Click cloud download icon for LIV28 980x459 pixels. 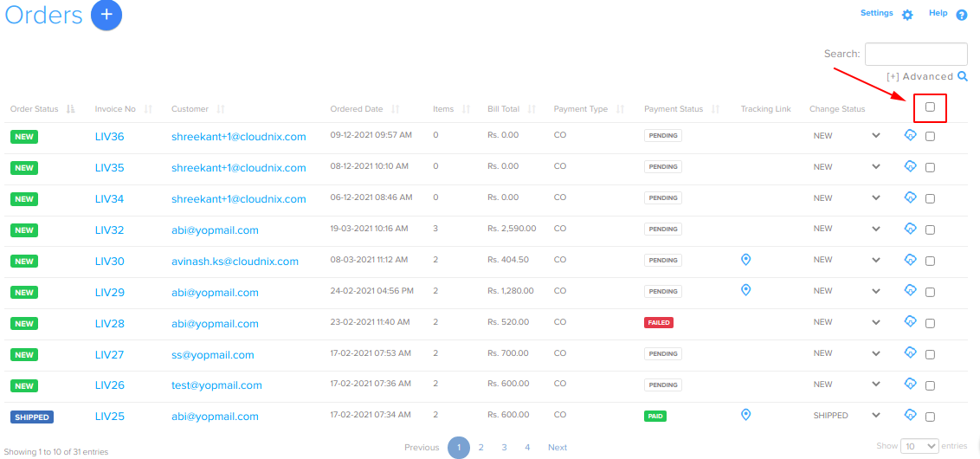[911, 321]
